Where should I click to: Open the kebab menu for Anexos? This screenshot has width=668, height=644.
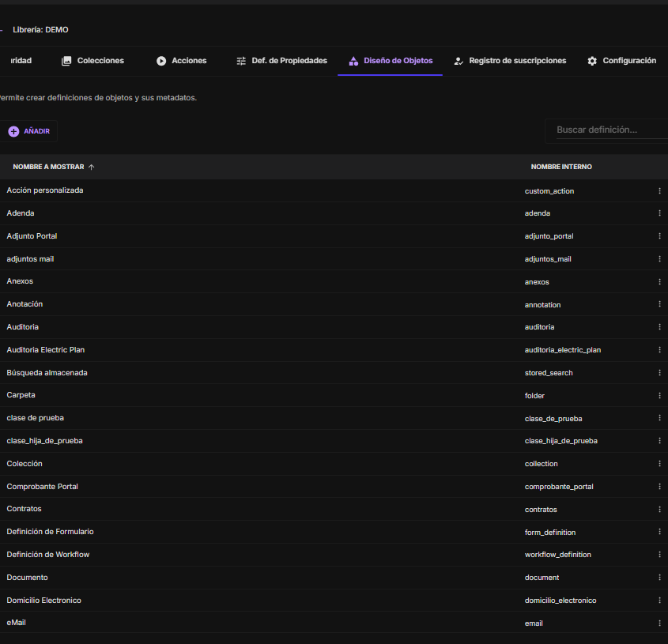point(659,282)
